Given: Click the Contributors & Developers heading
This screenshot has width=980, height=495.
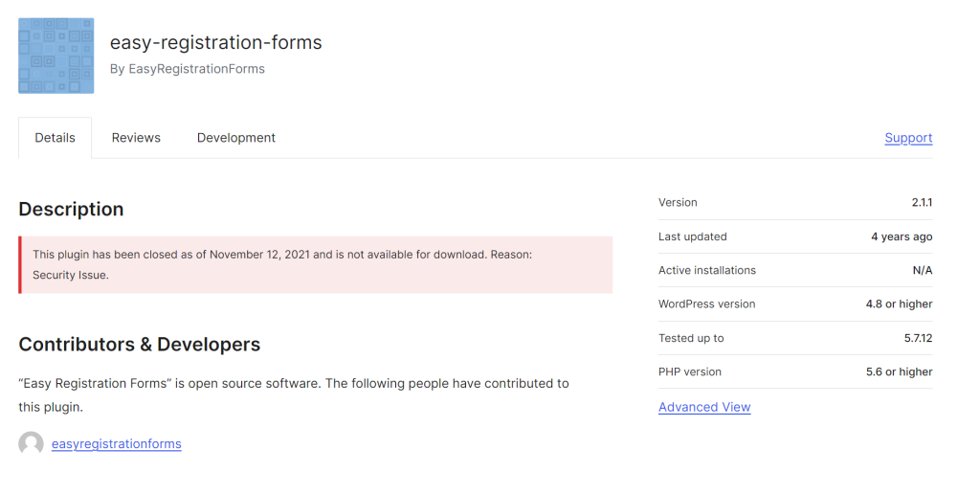Looking at the screenshot, I should (139, 344).
